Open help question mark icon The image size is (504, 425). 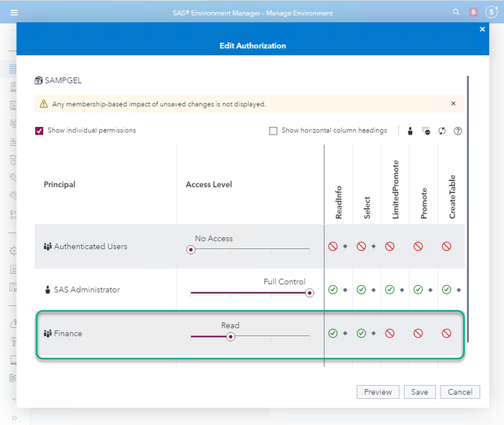click(x=458, y=131)
